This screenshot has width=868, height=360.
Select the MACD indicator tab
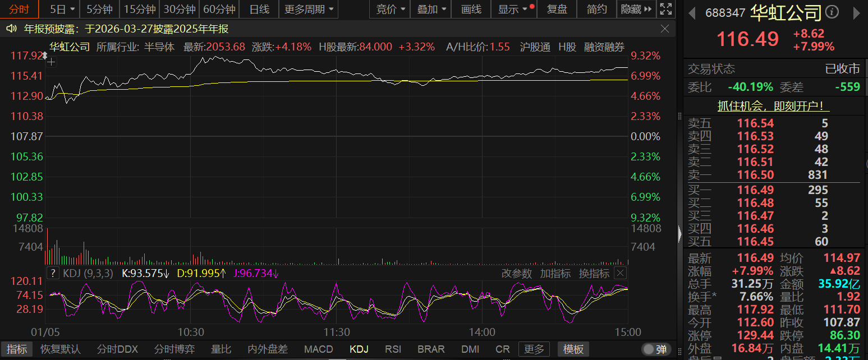tap(318, 349)
